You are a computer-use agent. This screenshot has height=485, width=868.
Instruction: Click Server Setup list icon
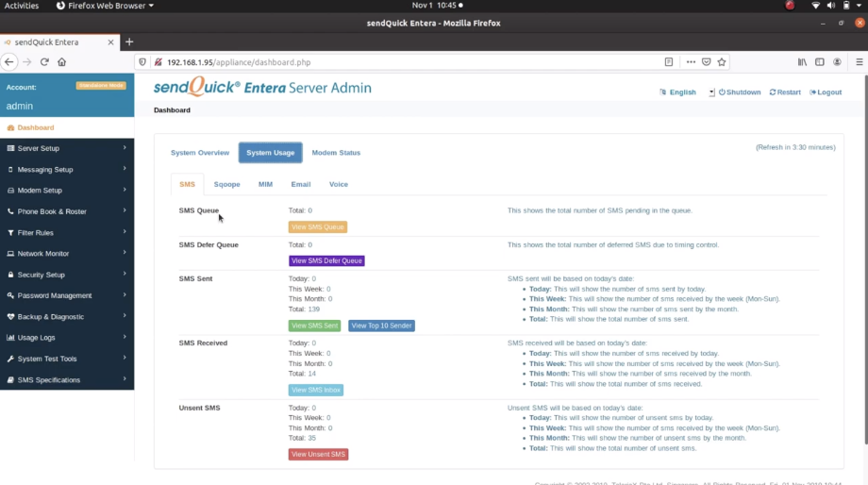(10, 148)
